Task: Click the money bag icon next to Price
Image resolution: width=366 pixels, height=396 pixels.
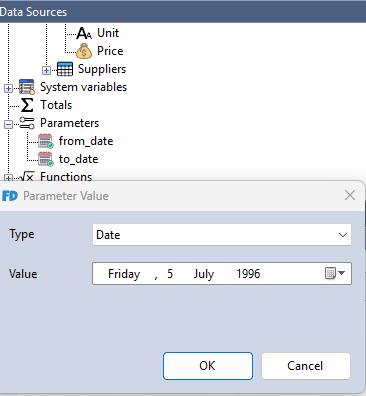Action: tap(84, 51)
